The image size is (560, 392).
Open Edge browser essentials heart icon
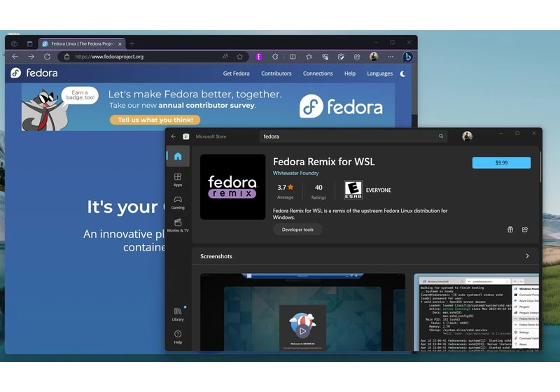point(325,57)
